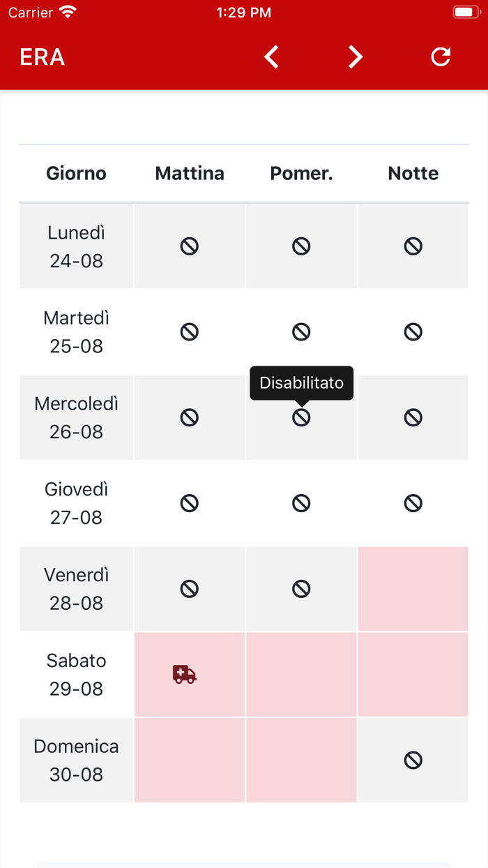
Task: Select the pink Venerdì Notte shift cell
Action: coord(413,589)
